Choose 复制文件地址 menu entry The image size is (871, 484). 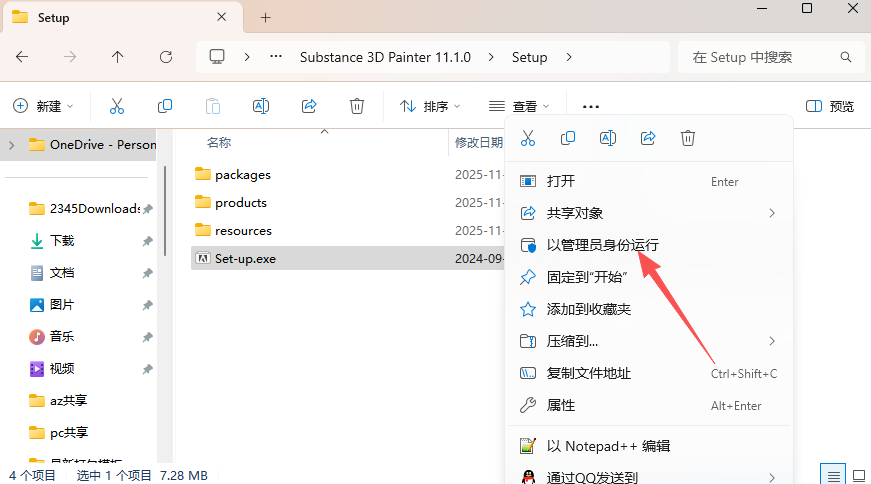point(648,373)
